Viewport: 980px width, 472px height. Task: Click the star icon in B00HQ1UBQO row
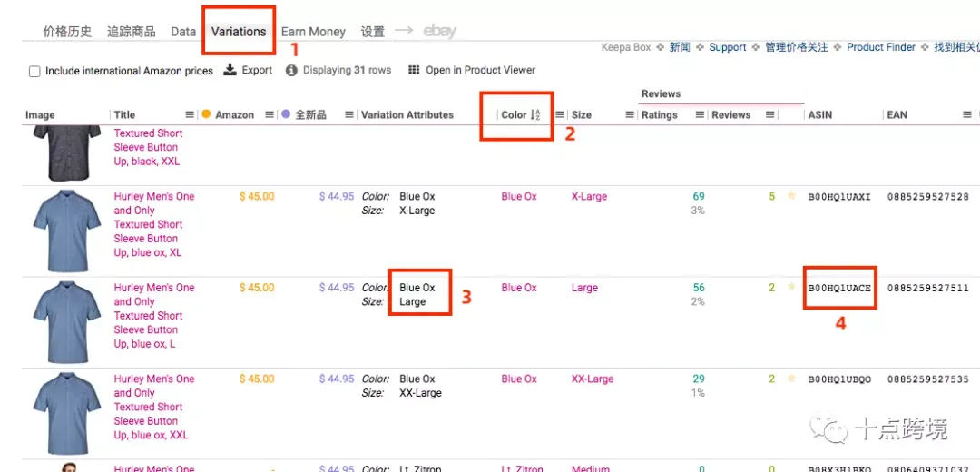pyautogui.click(x=791, y=379)
